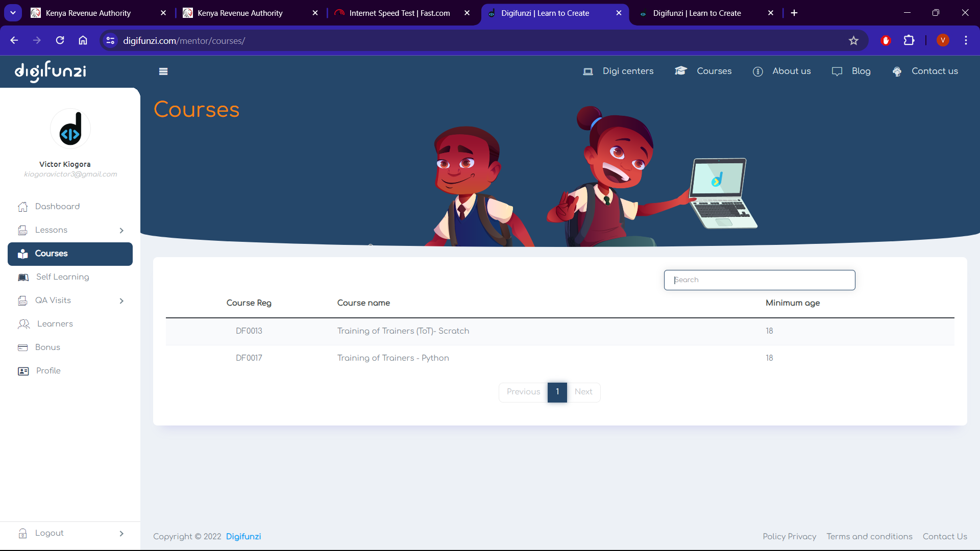Focus the course Search input field

tap(759, 280)
